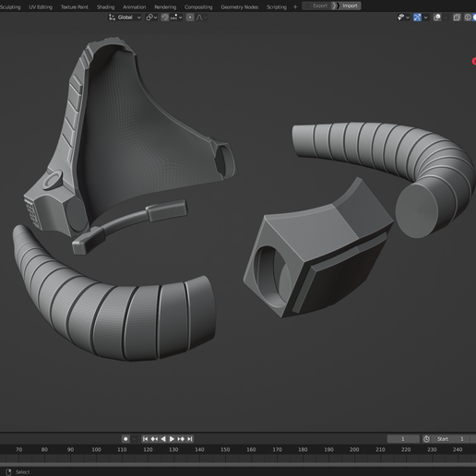The height and width of the screenshot is (476, 476).
Task: Jump to the timeline start frame
Action: pyautogui.click(x=145, y=439)
